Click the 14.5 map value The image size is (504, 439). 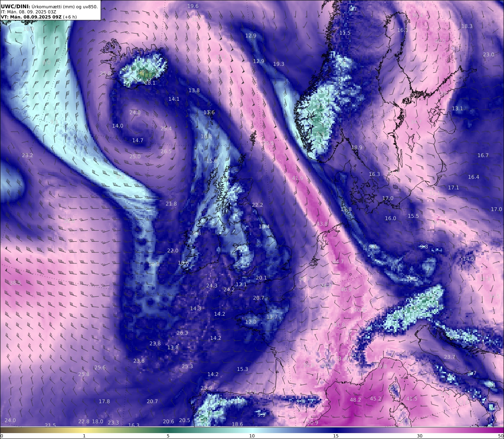click(468, 259)
